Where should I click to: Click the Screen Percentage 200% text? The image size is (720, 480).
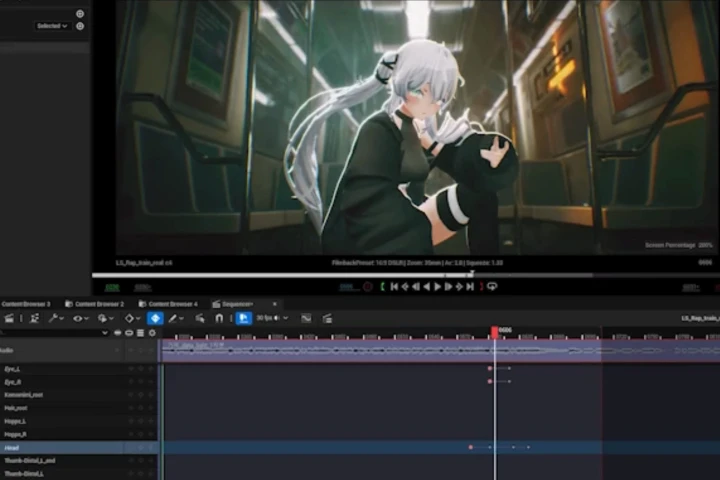click(679, 246)
